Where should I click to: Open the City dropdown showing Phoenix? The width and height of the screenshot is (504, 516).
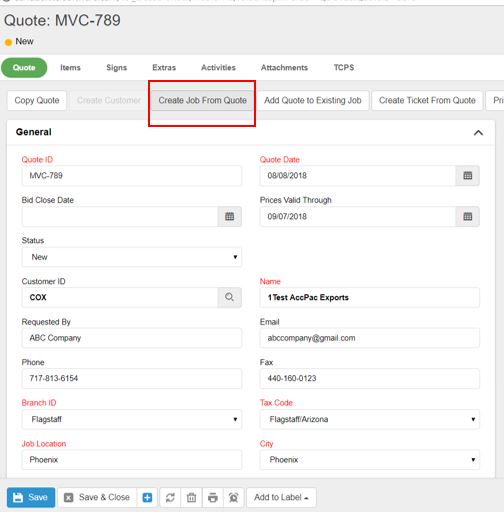point(369,460)
